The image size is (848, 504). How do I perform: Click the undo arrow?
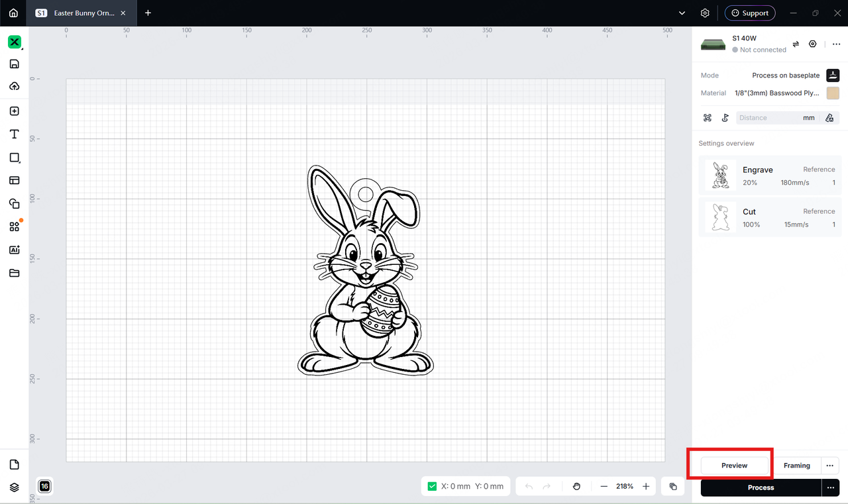point(529,486)
